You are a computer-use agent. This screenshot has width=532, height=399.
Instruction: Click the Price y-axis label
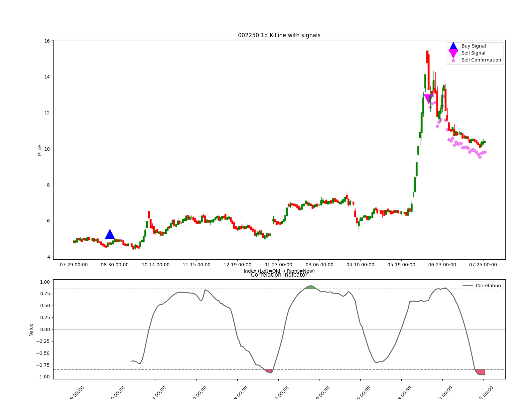point(40,150)
